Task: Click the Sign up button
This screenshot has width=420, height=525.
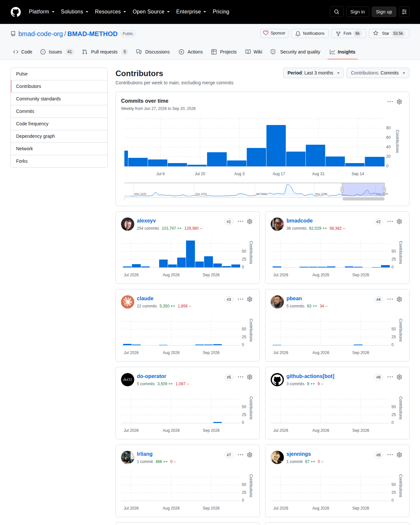Action: click(384, 12)
